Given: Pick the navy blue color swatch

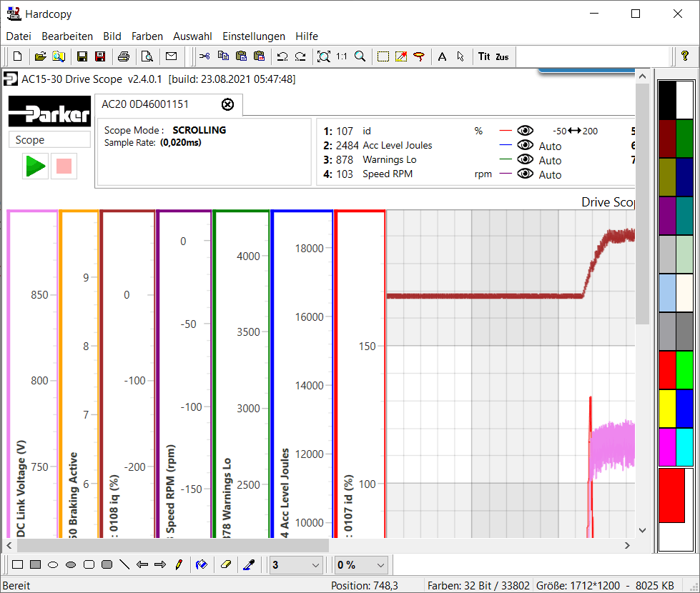Looking at the screenshot, I should coord(684,177).
